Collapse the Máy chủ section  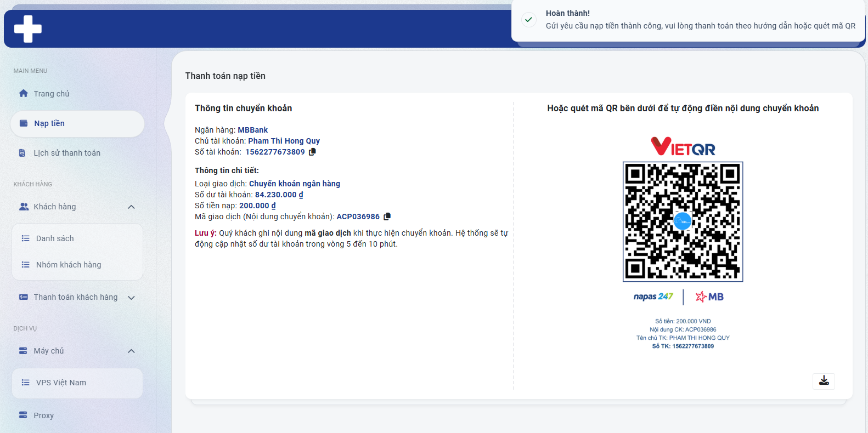point(131,351)
